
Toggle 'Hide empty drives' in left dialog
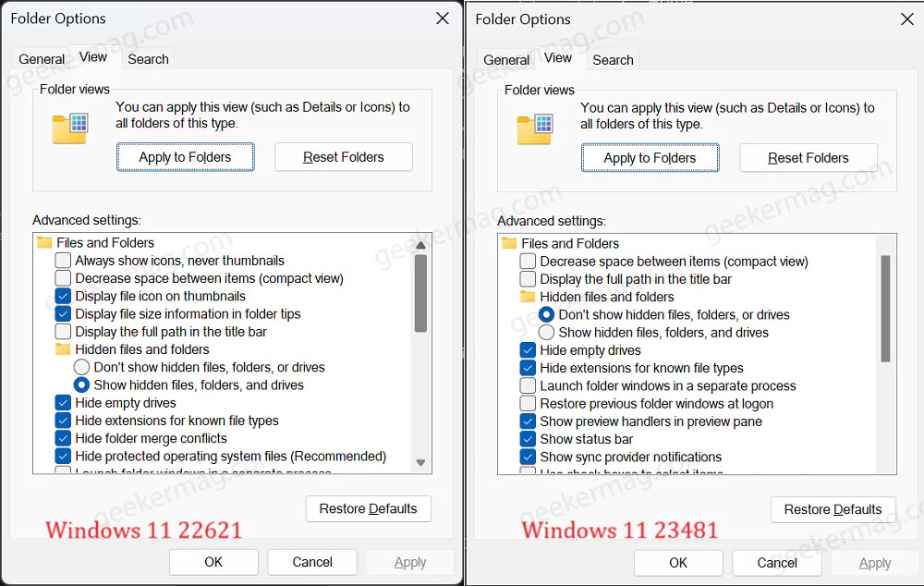[63, 403]
